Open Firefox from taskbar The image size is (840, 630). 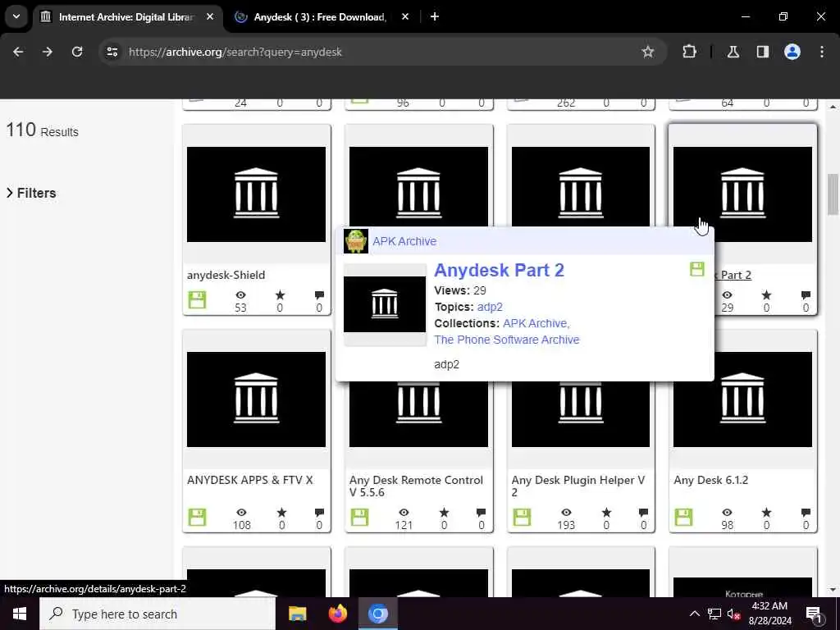tap(337, 614)
